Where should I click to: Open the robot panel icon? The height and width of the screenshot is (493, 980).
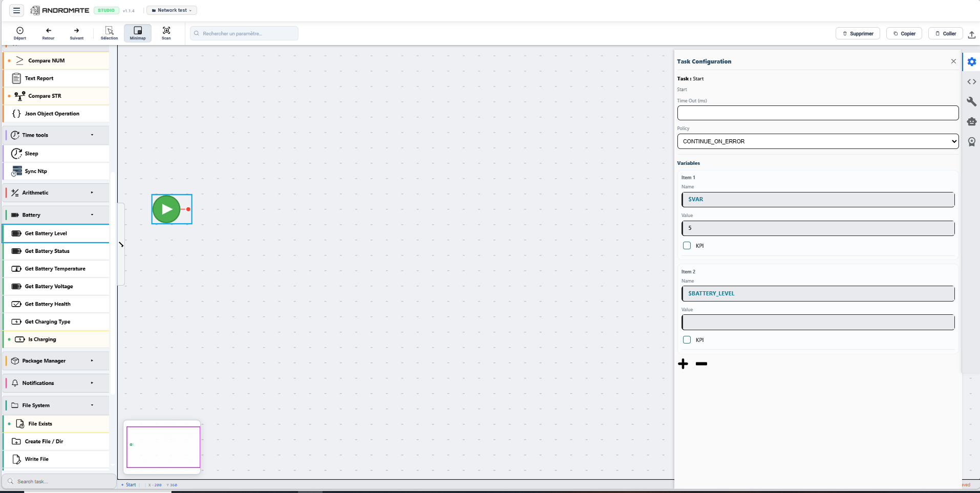[x=972, y=121]
